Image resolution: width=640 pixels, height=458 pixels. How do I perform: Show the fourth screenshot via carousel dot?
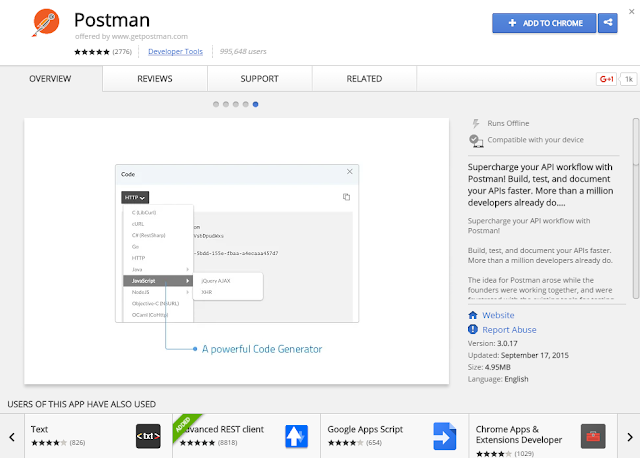[245, 104]
